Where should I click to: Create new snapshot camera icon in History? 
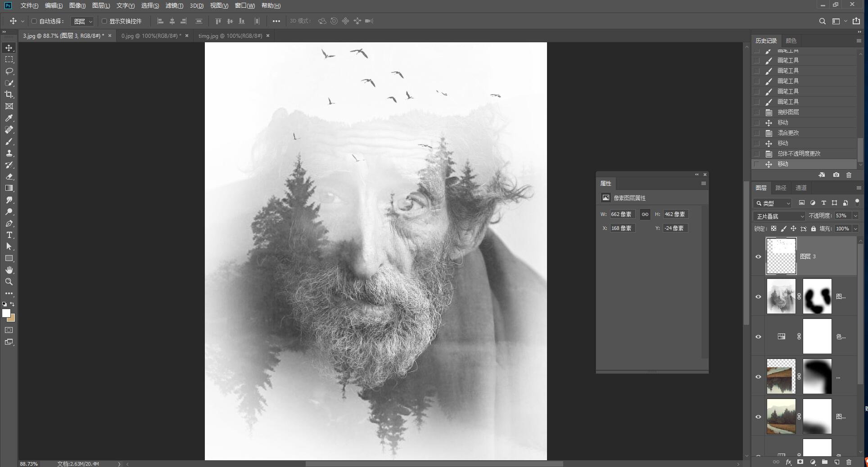[x=836, y=175]
